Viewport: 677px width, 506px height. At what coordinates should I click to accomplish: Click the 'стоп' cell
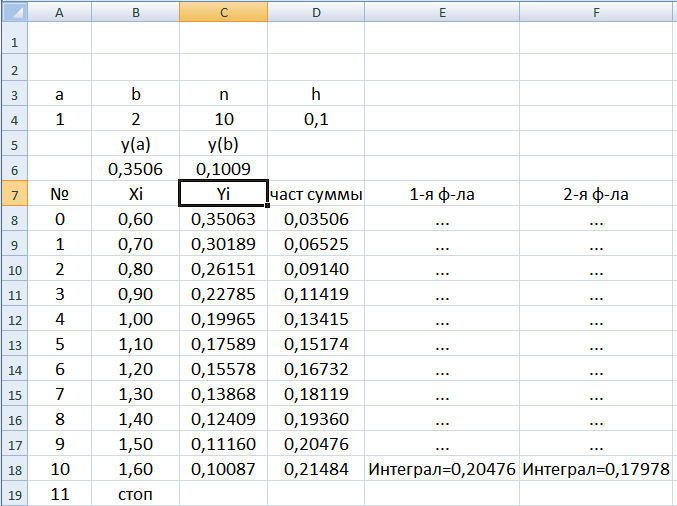[136, 494]
